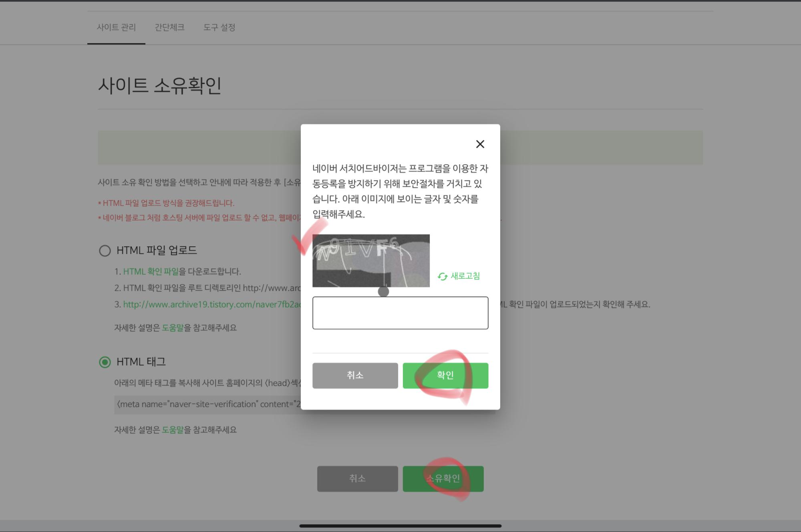The width and height of the screenshot is (801, 532).
Task: Select the HTML 태그 radio button
Action: click(x=105, y=362)
